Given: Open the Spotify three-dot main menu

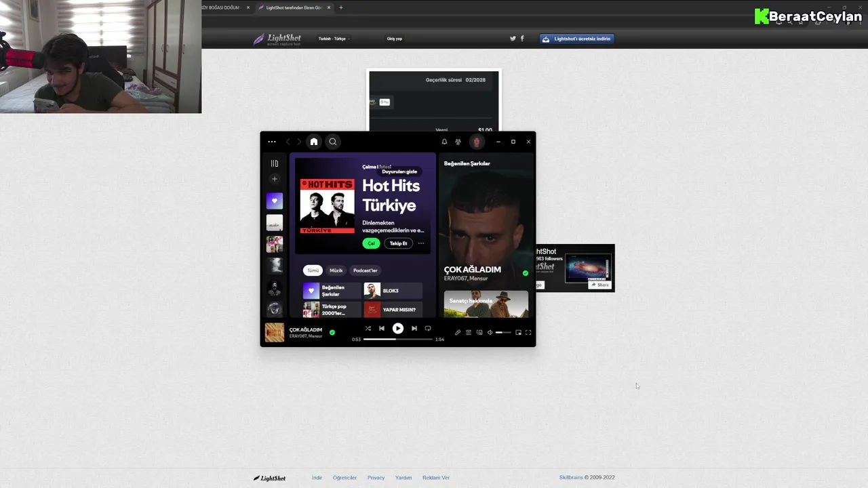Looking at the screenshot, I should (272, 142).
